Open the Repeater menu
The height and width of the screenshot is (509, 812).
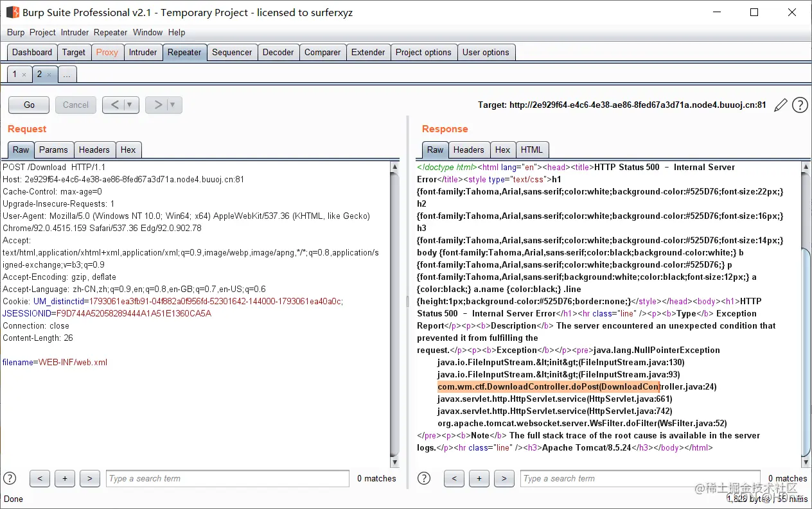click(x=110, y=32)
